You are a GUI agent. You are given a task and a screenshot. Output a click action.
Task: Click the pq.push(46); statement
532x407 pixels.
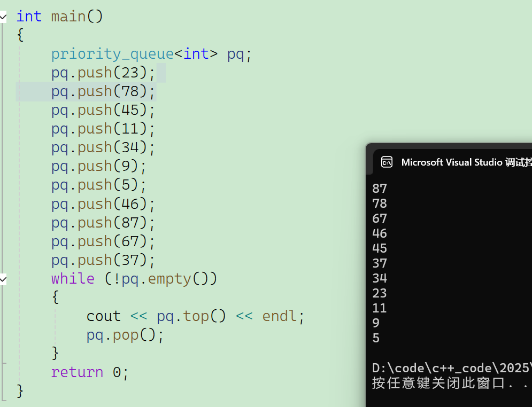click(x=103, y=204)
